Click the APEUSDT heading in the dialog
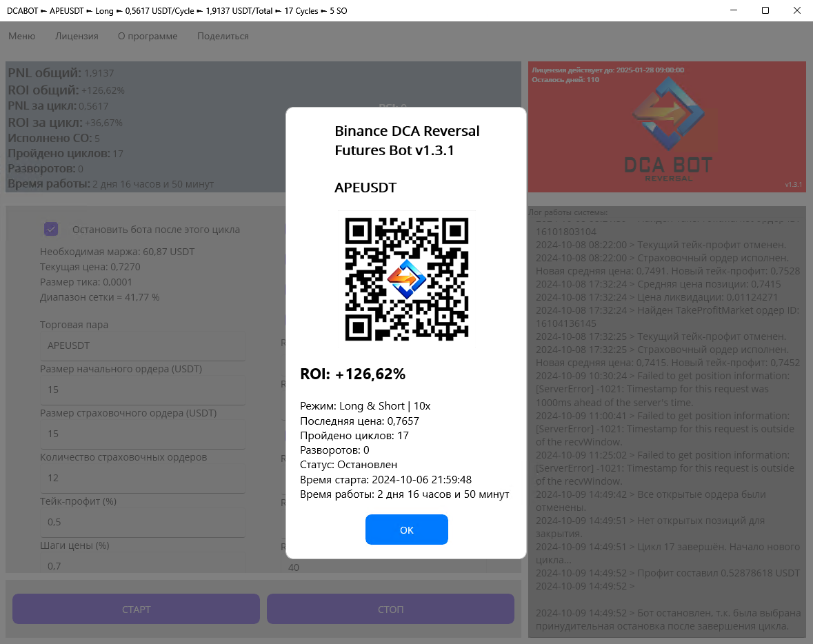Image resolution: width=813 pixels, height=644 pixels. tap(365, 188)
